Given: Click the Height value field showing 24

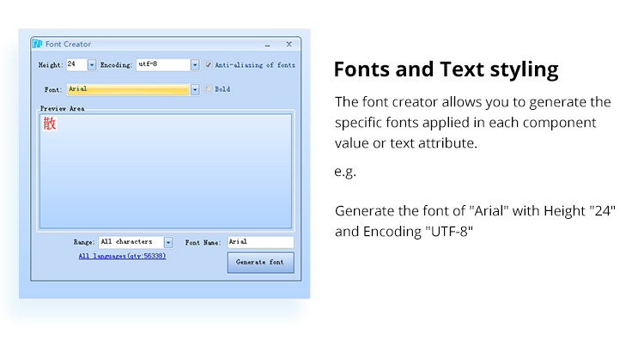Looking at the screenshot, I should (76, 64).
